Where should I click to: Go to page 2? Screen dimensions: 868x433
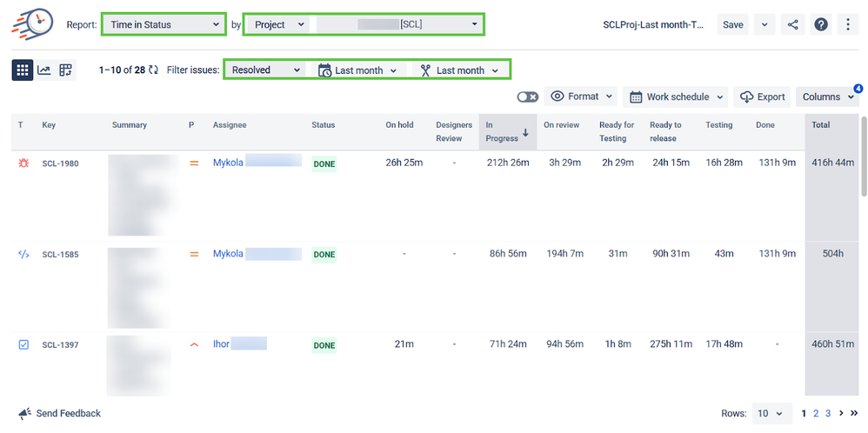pos(816,413)
